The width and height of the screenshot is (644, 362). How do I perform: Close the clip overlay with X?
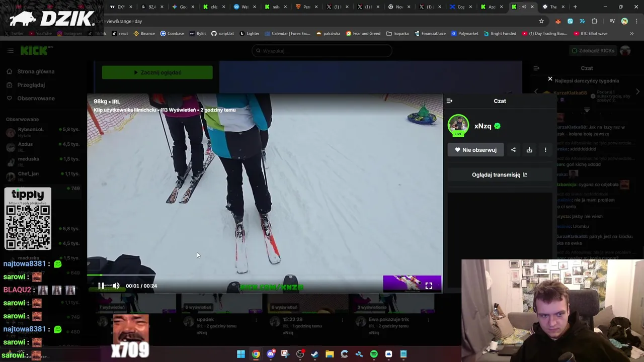(550, 79)
